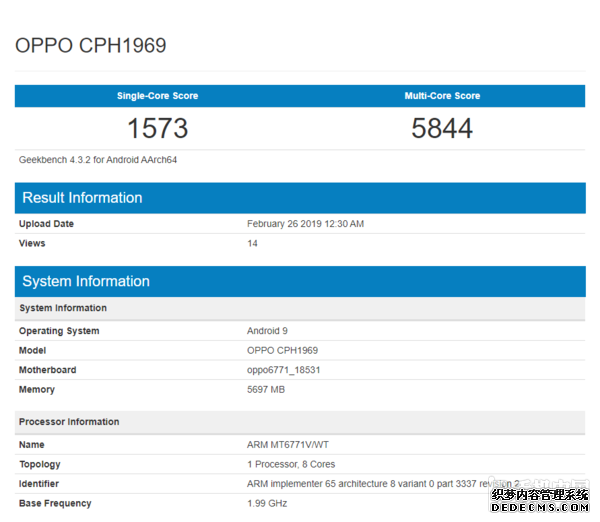Click the Memory label
The height and width of the screenshot is (522, 600).
tap(37, 390)
